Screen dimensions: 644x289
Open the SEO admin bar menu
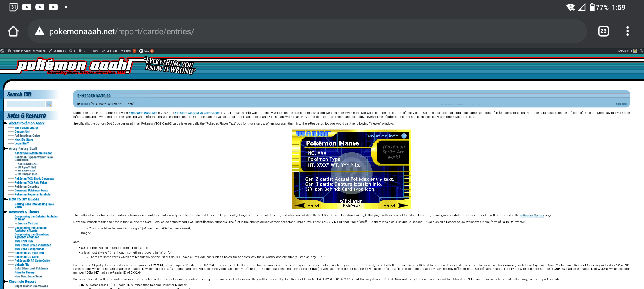tap(146, 51)
